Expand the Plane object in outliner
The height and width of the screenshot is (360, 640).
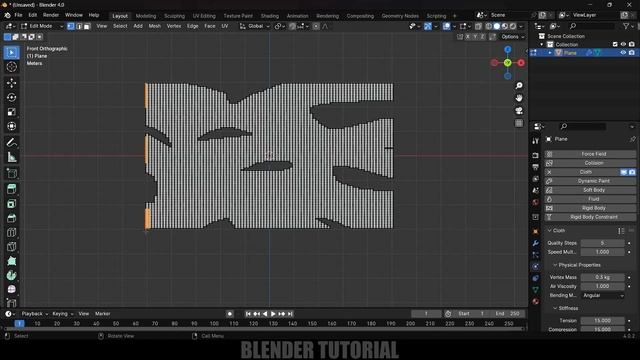point(550,53)
